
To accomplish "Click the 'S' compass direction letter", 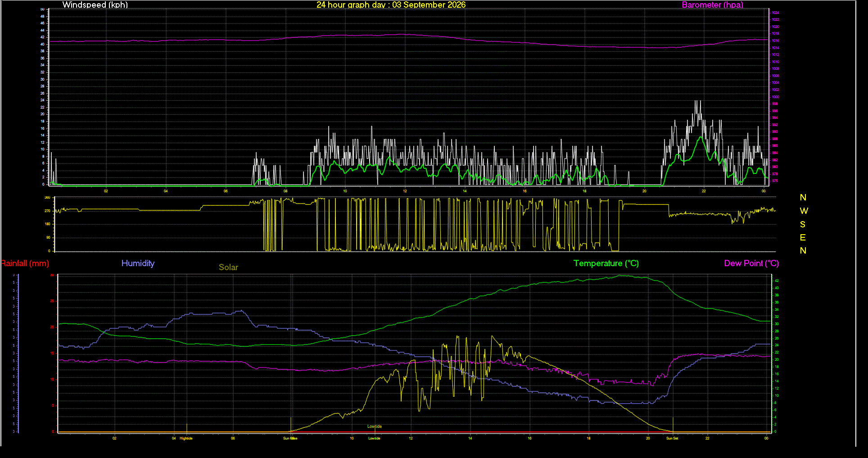I will [803, 224].
